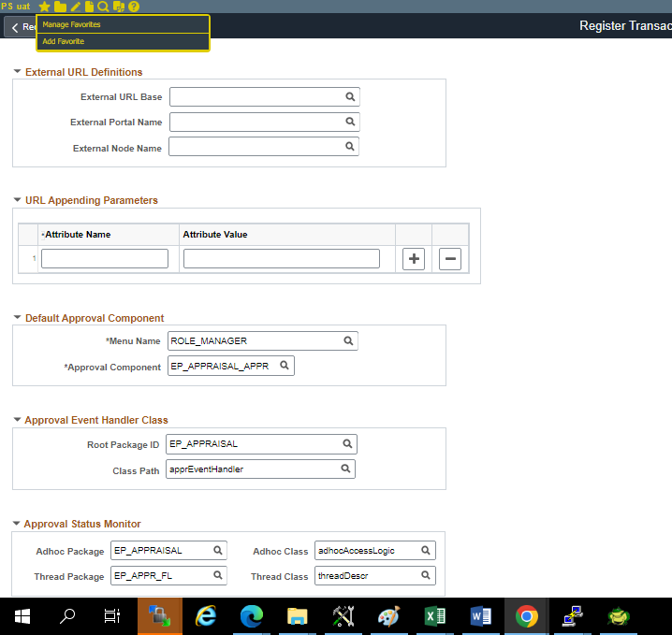Add a new URL parameter row
672x635 pixels.
point(414,259)
